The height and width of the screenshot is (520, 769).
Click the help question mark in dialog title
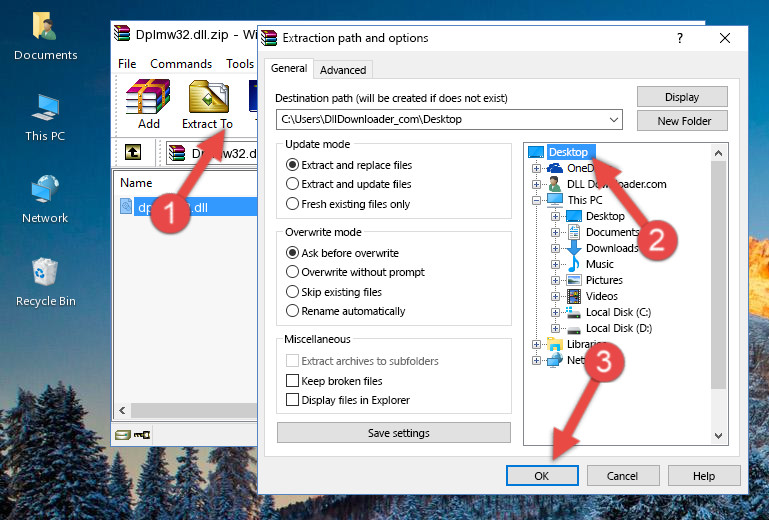point(680,38)
